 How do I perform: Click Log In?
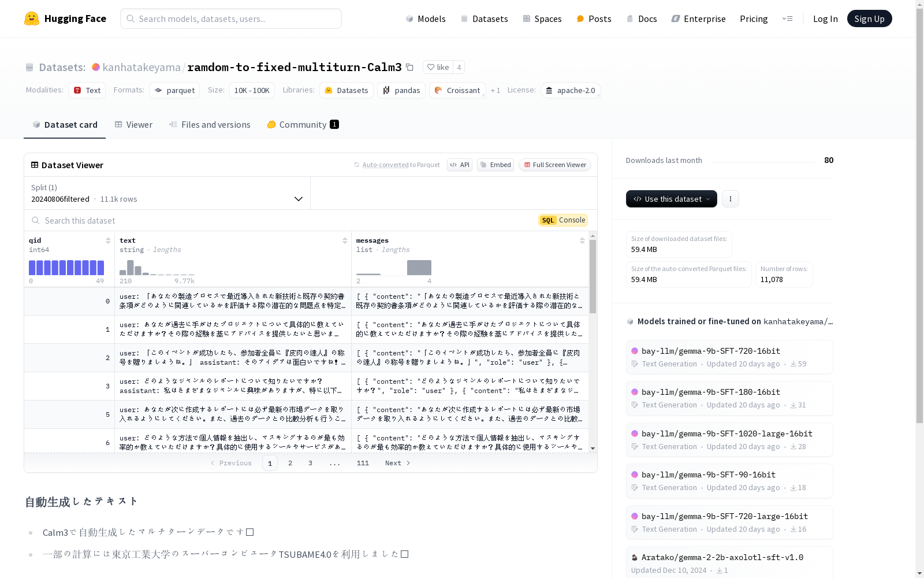pyautogui.click(x=825, y=18)
